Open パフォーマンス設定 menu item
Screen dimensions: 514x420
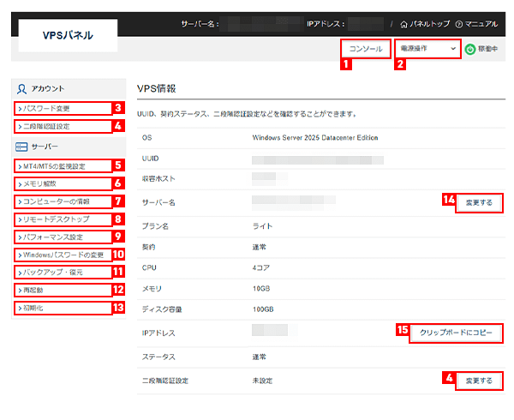tap(62, 237)
